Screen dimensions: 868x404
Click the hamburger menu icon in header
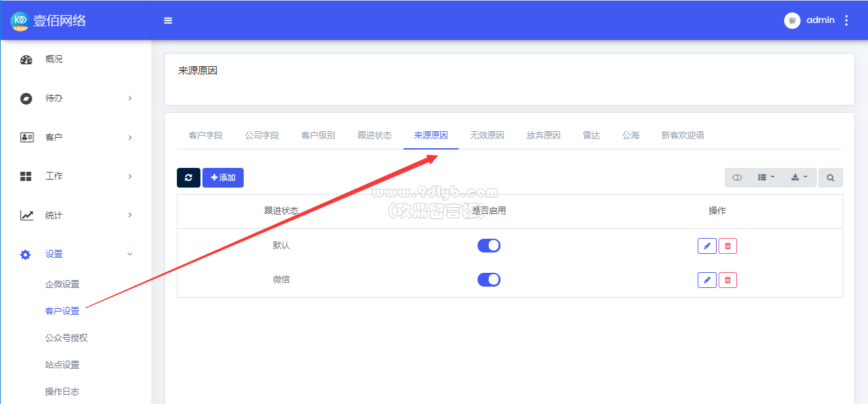click(x=168, y=20)
